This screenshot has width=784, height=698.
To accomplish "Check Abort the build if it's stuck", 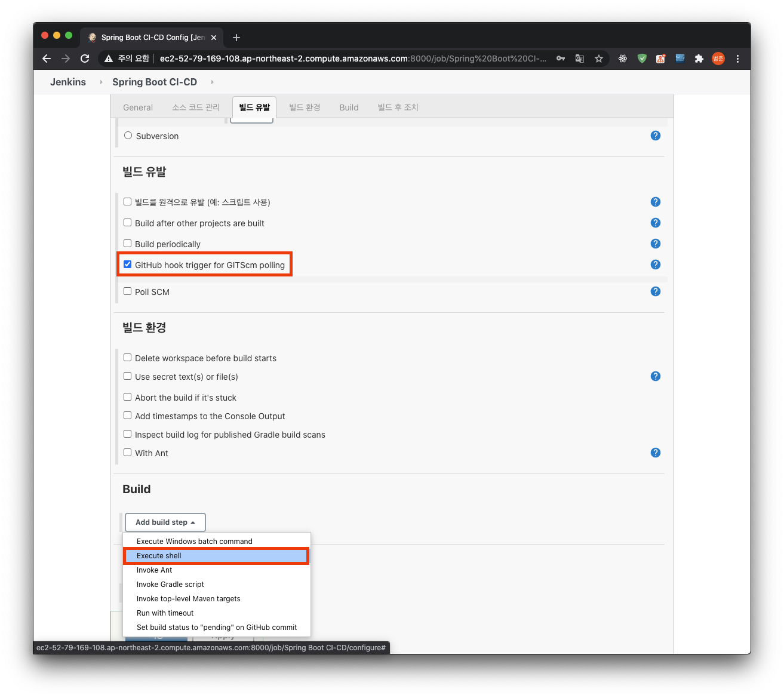I will 127,397.
